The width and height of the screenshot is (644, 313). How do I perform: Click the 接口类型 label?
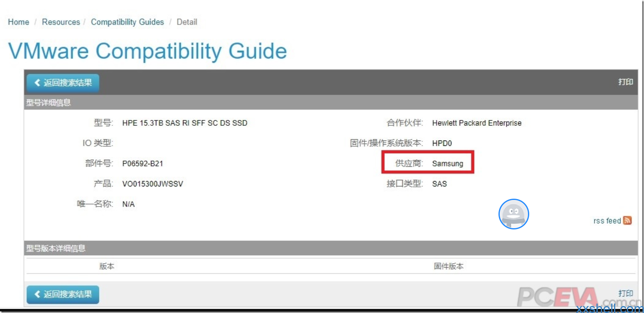(x=405, y=184)
